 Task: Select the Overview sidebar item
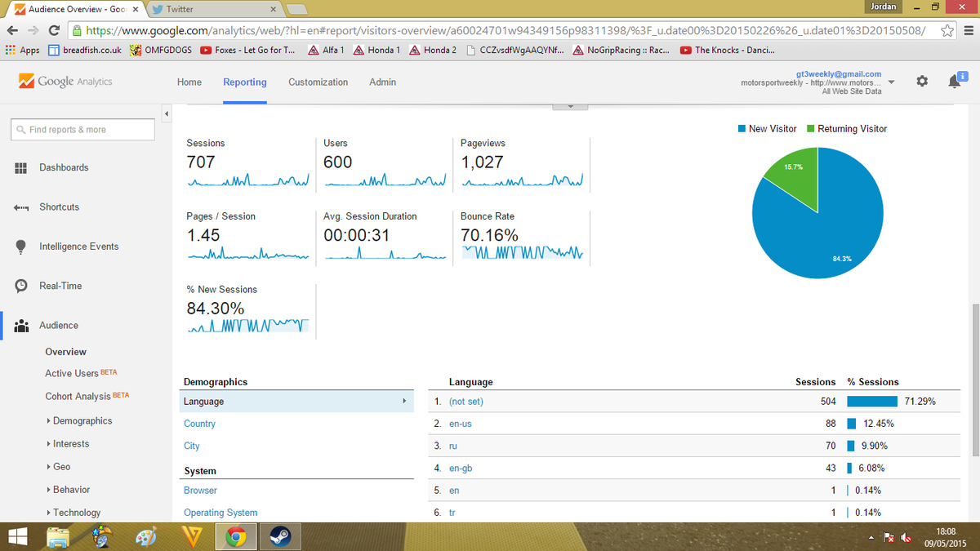click(65, 352)
